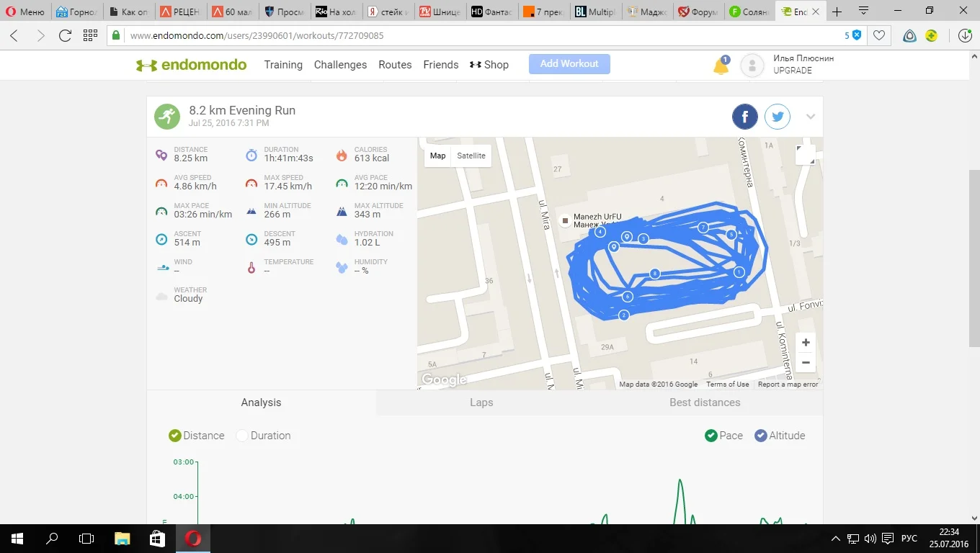
Task: Open the Speed Dial grid in Opera
Action: click(90, 35)
